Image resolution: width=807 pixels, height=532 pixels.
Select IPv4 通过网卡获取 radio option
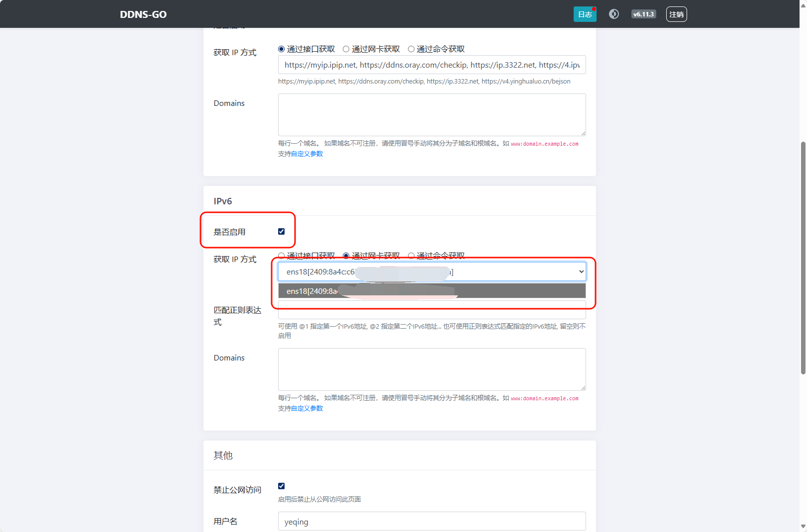click(346, 49)
